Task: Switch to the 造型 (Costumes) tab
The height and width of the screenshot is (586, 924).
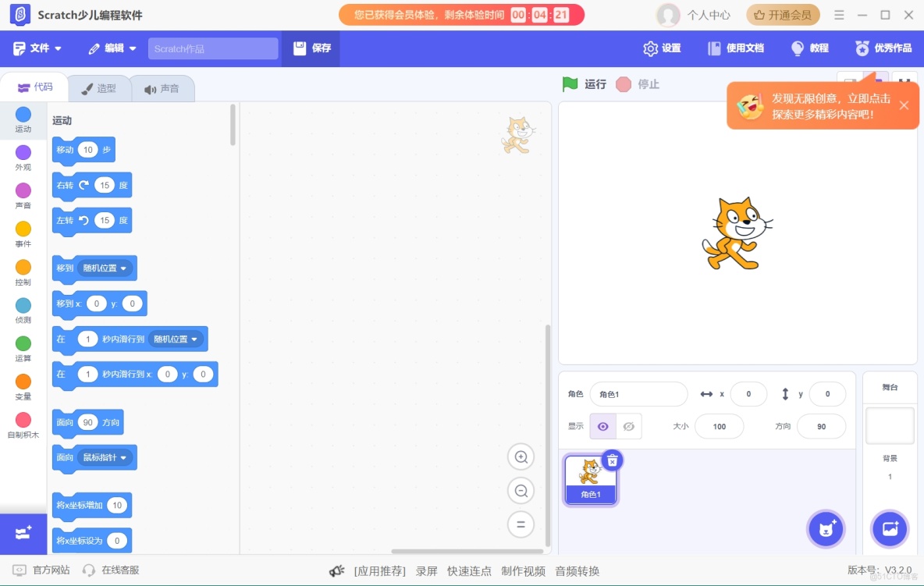Action: point(100,87)
